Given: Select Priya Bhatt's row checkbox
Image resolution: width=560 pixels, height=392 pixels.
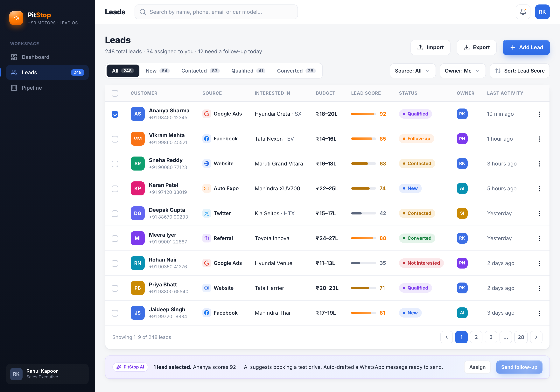Looking at the screenshot, I should tap(115, 288).
